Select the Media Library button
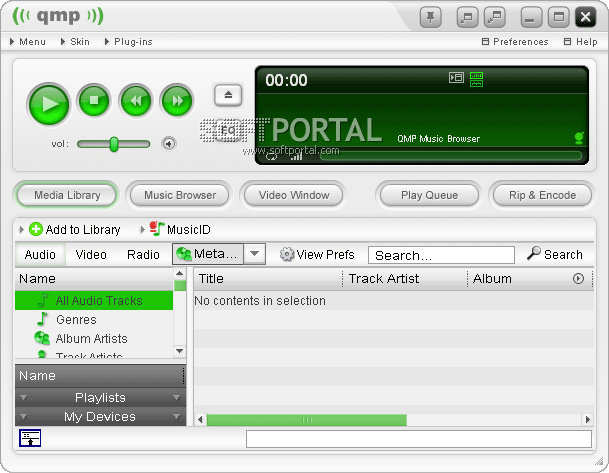Viewport: 609px width, 473px height. pyautogui.click(x=67, y=195)
